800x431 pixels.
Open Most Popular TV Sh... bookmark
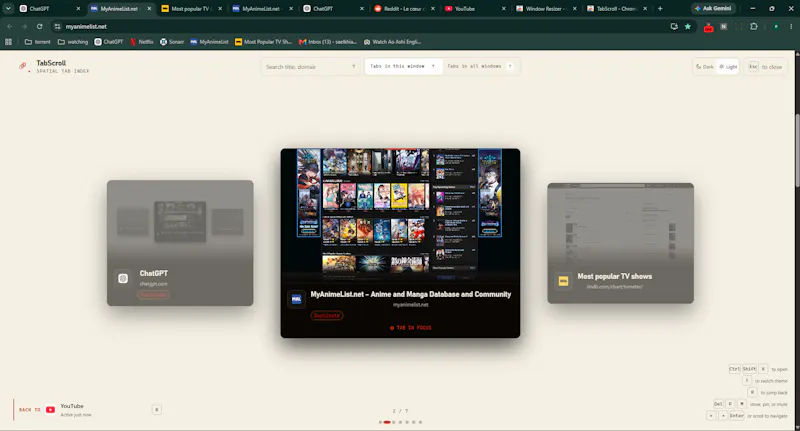[x=263, y=42]
